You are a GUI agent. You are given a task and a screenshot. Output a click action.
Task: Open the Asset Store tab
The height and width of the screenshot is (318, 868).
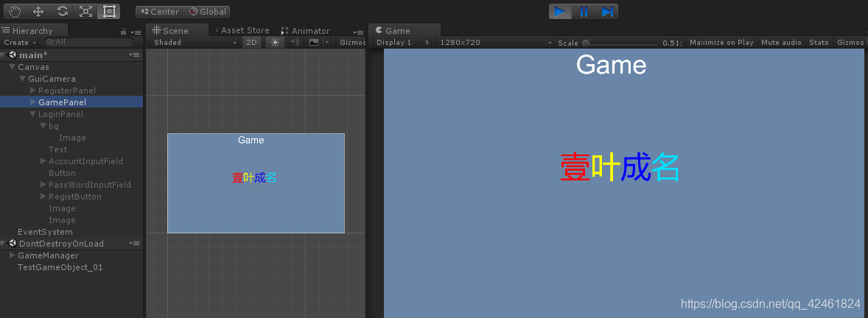point(242,30)
